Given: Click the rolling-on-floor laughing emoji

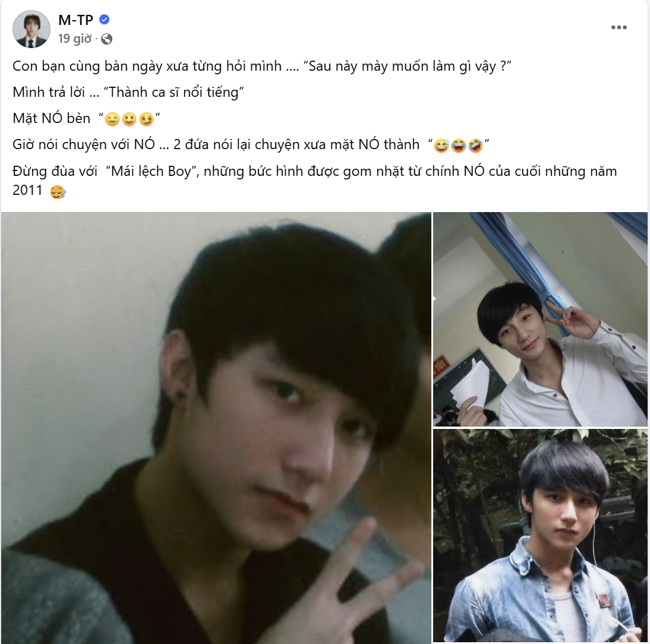Looking at the screenshot, I should [475, 146].
